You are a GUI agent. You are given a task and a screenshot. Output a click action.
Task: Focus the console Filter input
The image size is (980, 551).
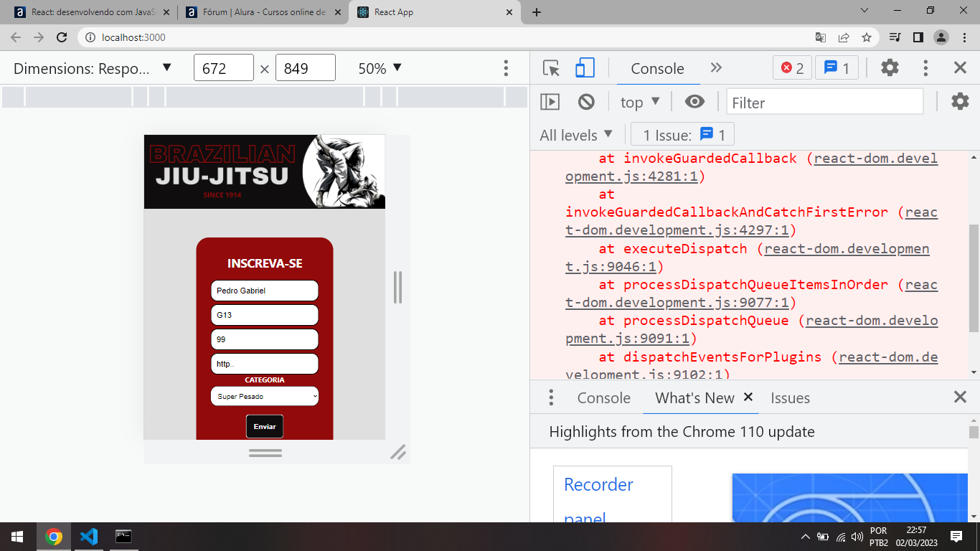point(824,102)
